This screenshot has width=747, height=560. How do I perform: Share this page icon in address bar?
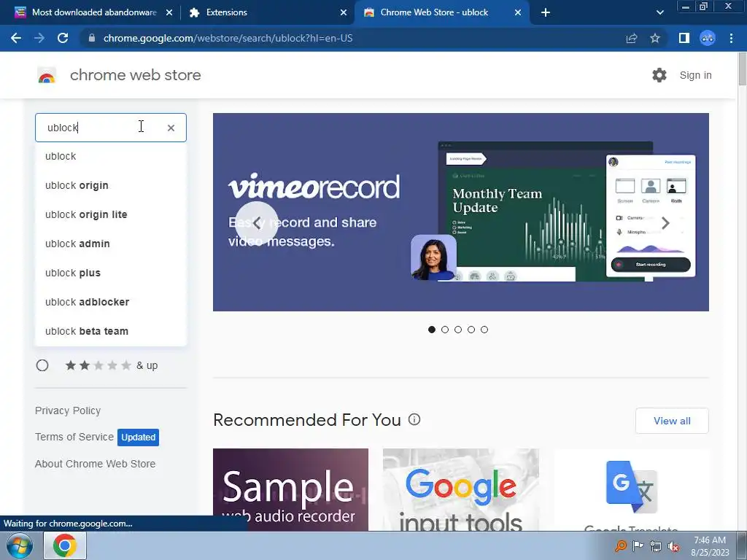(632, 38)
